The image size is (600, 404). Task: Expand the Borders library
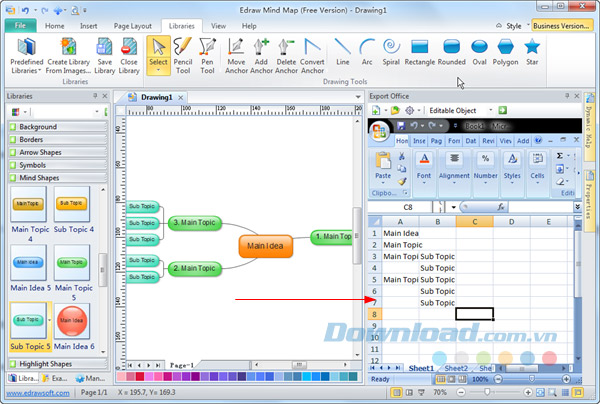pyautogui.click(x=58, y=140)
